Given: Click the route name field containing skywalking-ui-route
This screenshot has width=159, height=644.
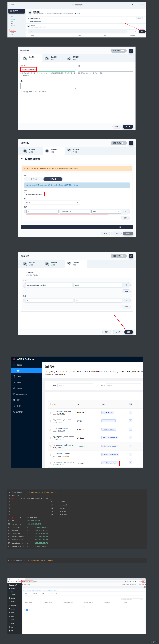Looking at the screenshot, I should 48,69.
